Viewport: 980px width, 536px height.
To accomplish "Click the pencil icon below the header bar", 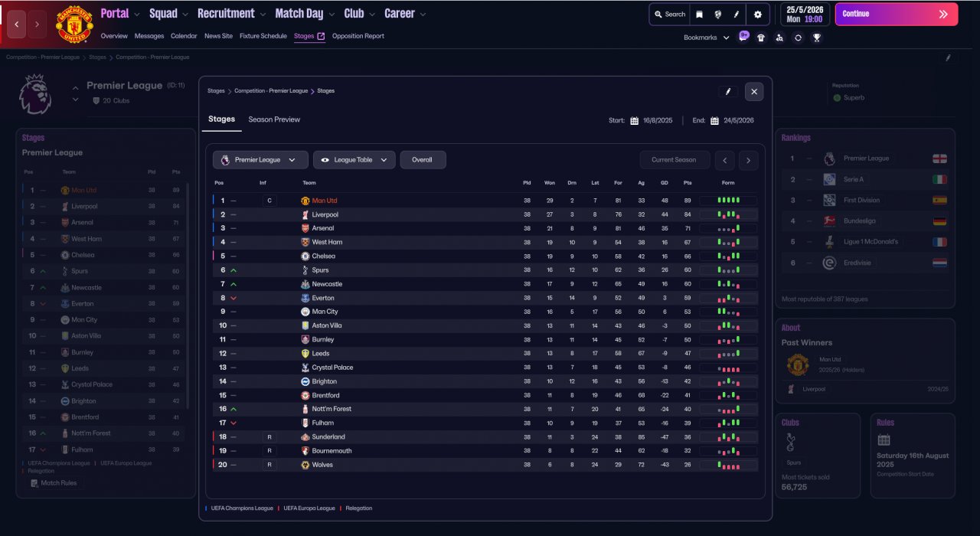I will click(948, 57).
